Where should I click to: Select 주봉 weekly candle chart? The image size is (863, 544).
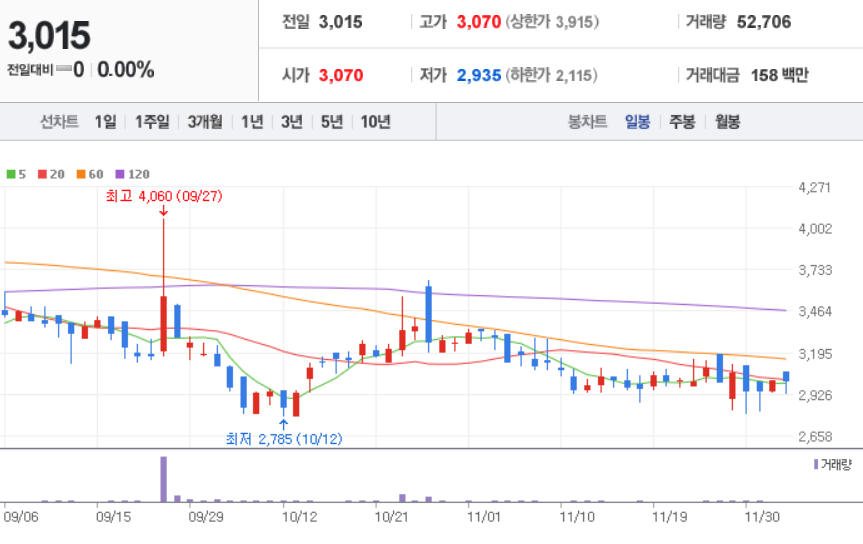(682, 121)
